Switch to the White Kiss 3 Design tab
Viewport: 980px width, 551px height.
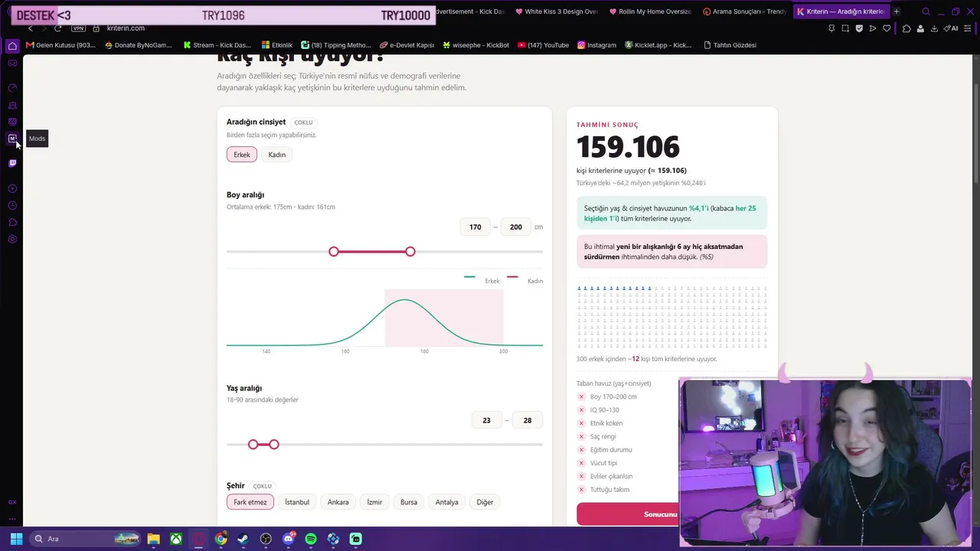[x=557, y=11]
